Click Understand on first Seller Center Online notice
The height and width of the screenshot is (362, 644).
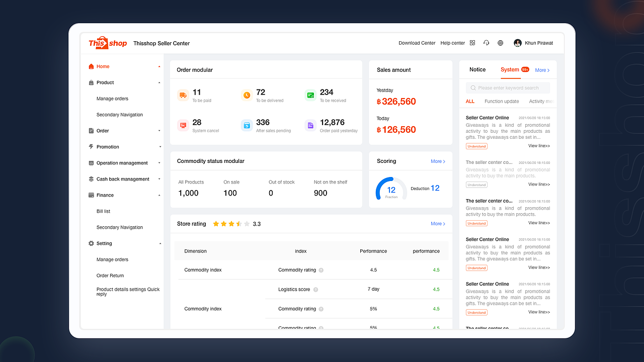tap(476, 146)
